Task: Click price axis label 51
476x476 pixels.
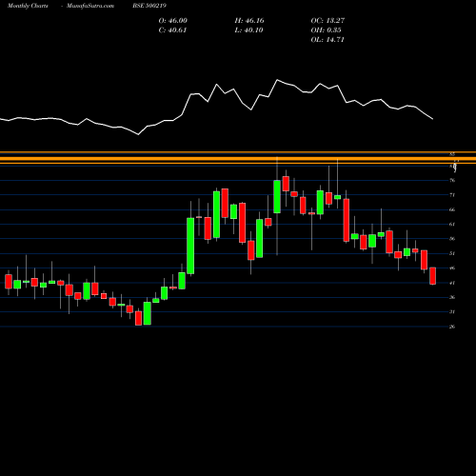Action: tap(452, 253)
